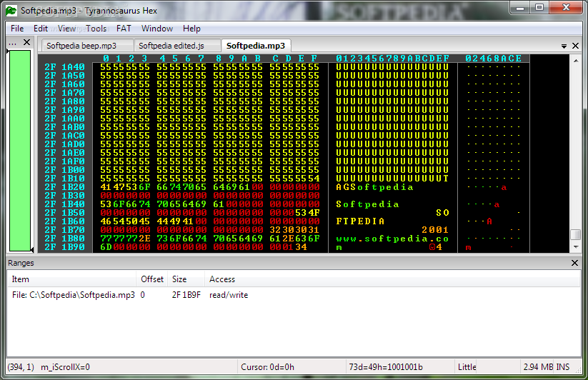Toggle the INS insert mode indicator

[x=562, y=367]
